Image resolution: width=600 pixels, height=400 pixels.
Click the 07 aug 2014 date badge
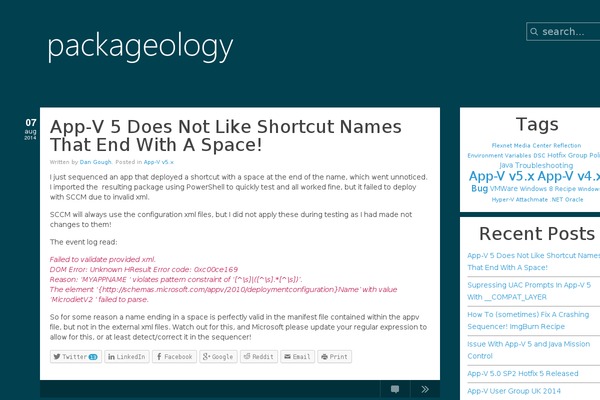(x=31, y=129)
